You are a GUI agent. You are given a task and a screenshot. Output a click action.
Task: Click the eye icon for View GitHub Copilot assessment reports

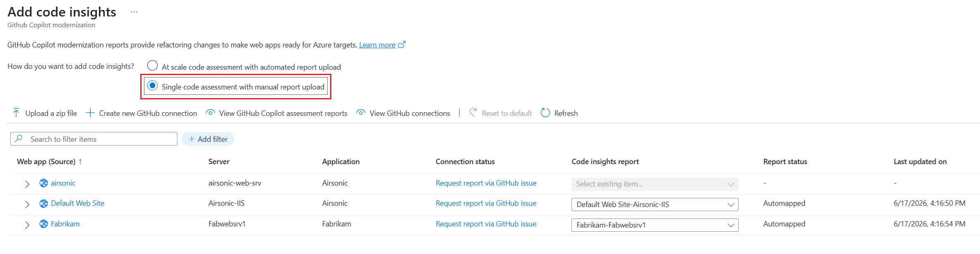click(x=210, y=113)
